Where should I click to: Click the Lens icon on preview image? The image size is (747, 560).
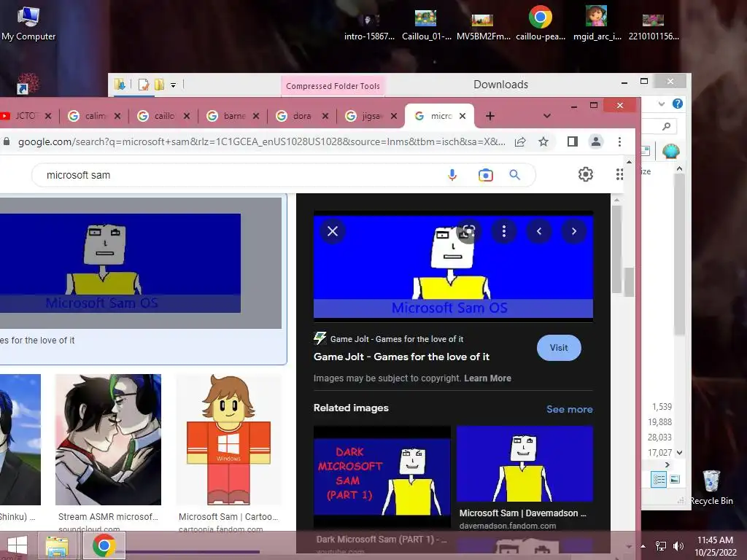point(468,232)
